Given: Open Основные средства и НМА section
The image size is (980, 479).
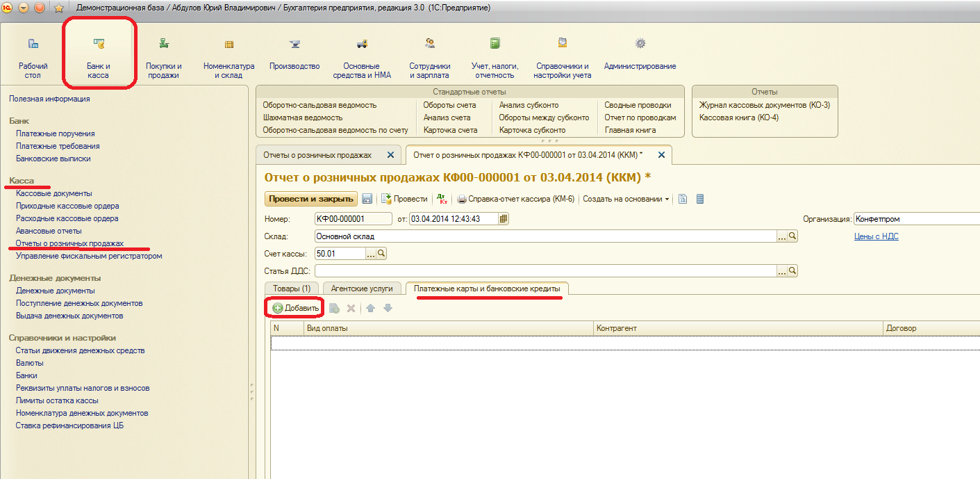Looking at the screenshot, I should click(x=362, y=57).
